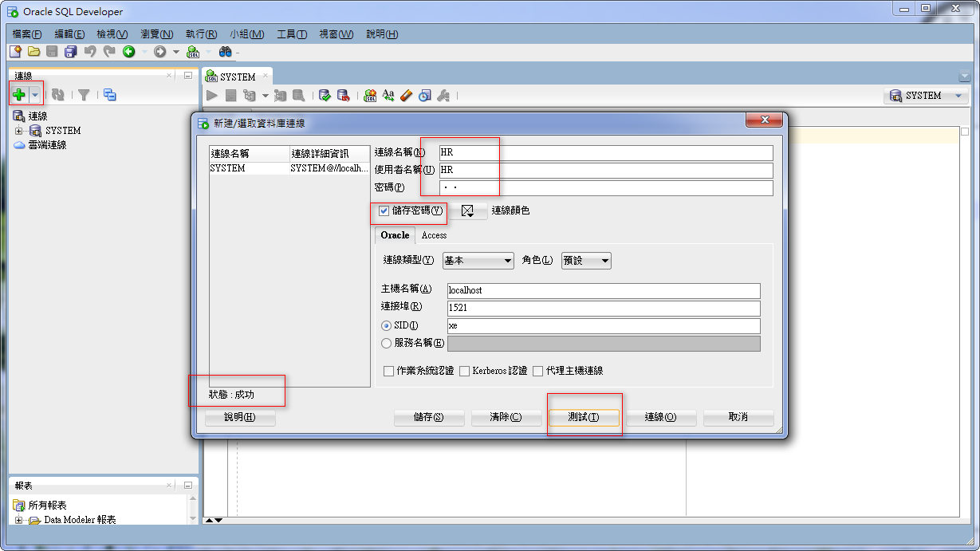The width and height of the screenshot is (980, 551).
Task: Select the 服務名稱 radio button
Action: pos(387,344)
